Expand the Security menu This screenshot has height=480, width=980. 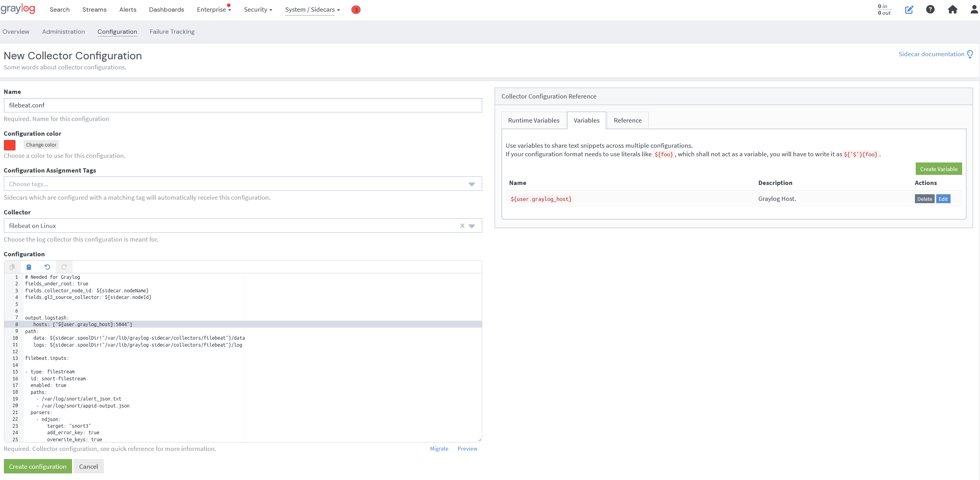(x=258, y=10)
